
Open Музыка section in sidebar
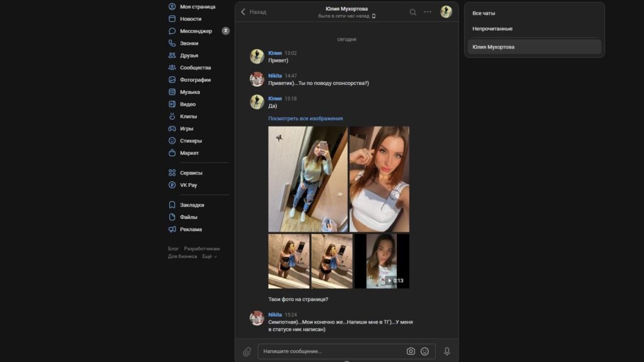point(189,92)
